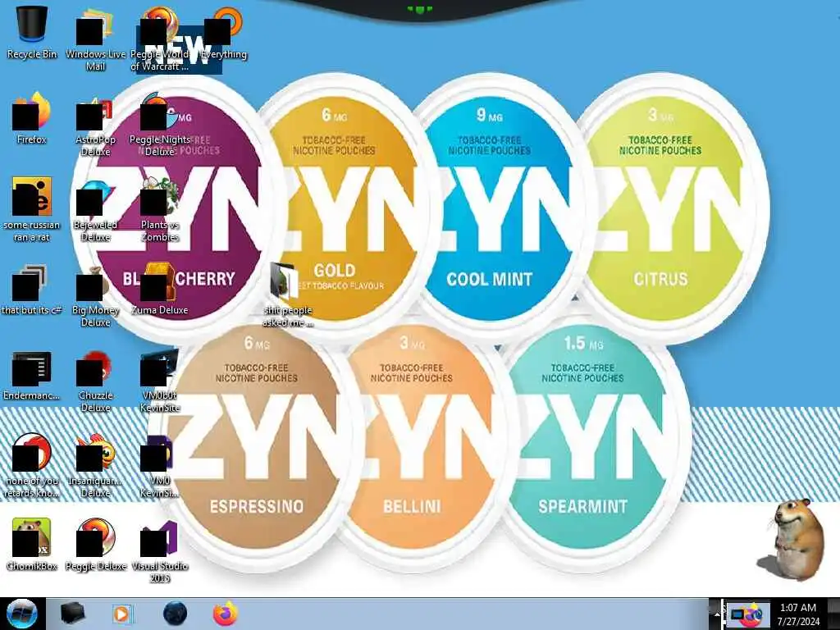This screenshot has height=630, width=840.
Task: Click the system tray notification icon
Action: tap(747, 614)
